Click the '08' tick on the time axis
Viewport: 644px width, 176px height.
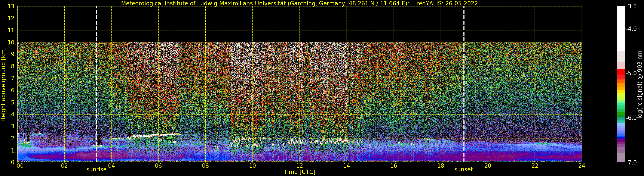pyautogui.click(x=205, y=166)
